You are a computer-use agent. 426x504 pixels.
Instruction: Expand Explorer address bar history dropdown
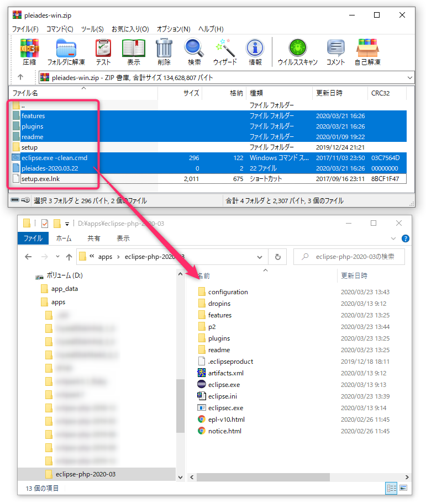point(260,257)
